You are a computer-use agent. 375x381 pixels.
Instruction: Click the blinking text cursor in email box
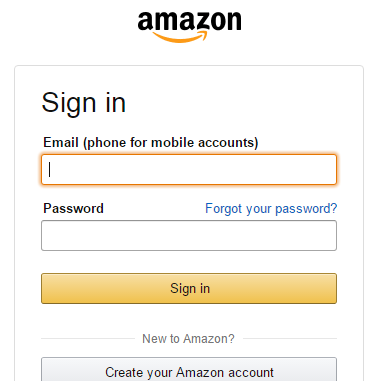(x=49, y=169)
